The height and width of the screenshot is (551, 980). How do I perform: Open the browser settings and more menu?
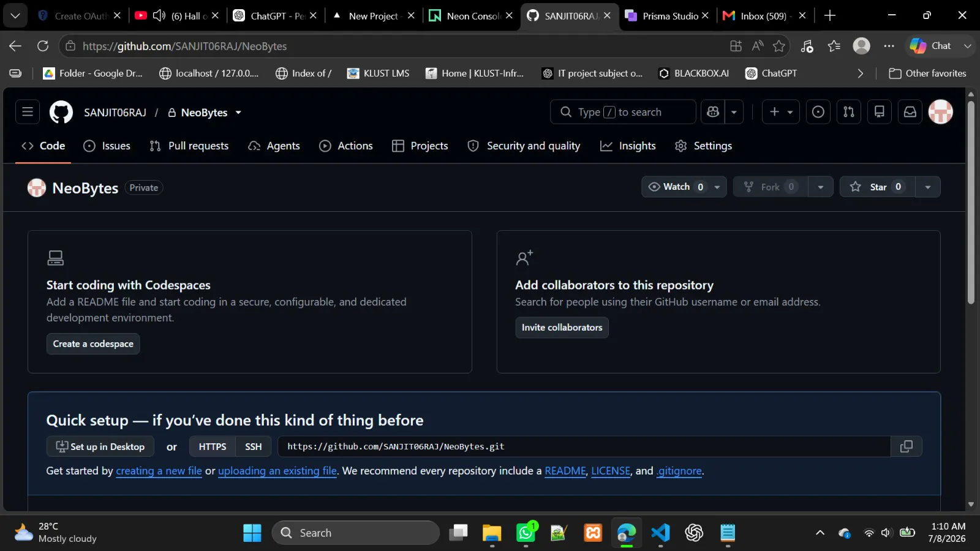coord(889,46)
